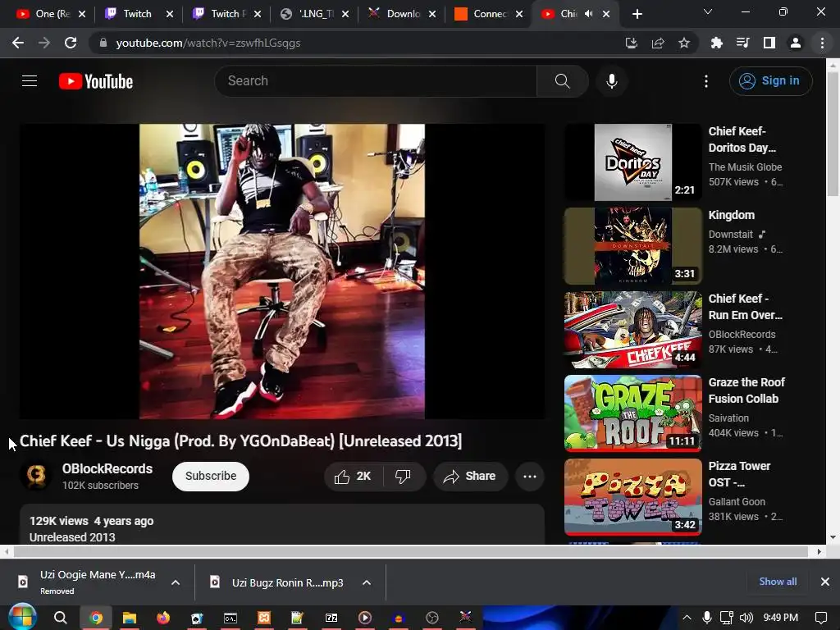Open Kingdom Downstait video thumbnail
The height and width of the screenshot is (630, 840).
(633, 246)
